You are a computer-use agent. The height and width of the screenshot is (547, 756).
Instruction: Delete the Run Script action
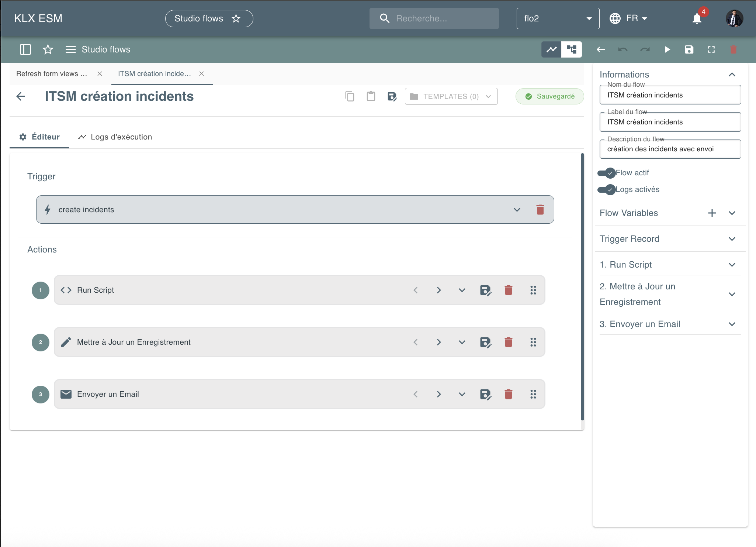tap(509, 290)
